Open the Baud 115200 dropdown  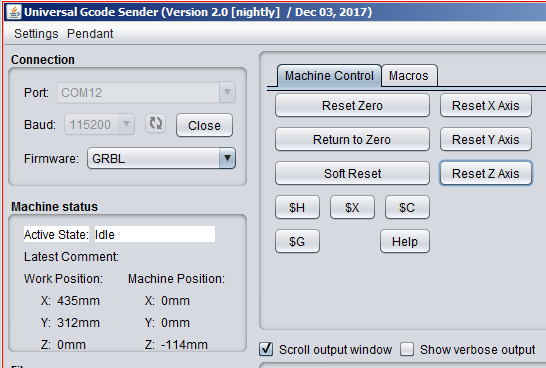click(x=99, y=124)
